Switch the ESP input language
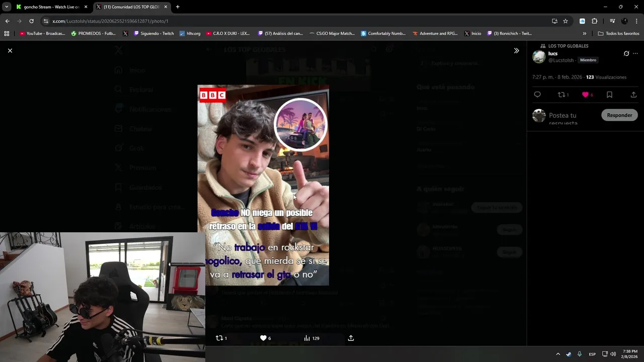The width and height of the screenshot is (644, 362). (x=593, y=354)
